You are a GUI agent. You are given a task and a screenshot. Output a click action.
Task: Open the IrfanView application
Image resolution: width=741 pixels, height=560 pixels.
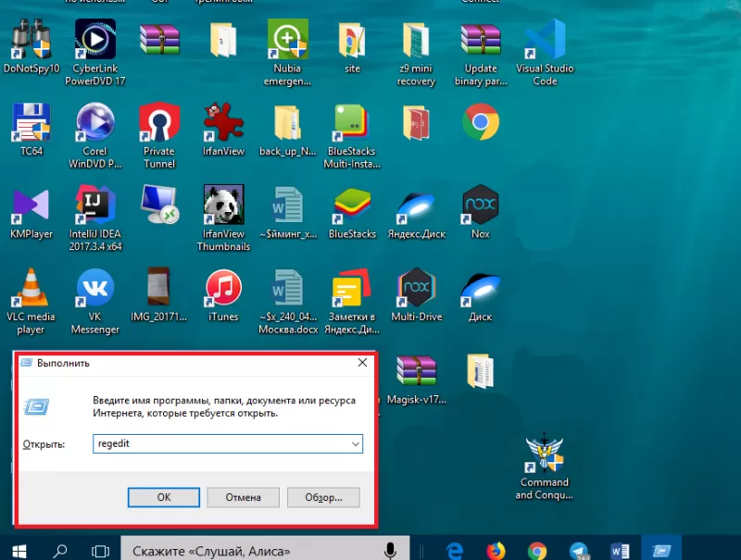coord(223,123)
